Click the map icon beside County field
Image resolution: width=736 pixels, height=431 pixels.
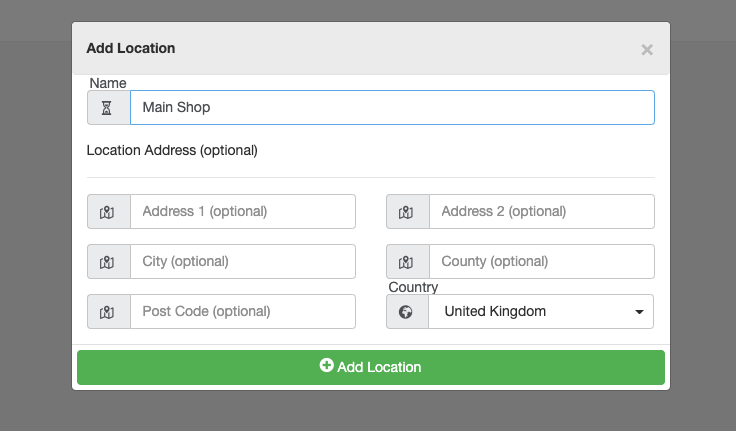[x=407, y=262]
